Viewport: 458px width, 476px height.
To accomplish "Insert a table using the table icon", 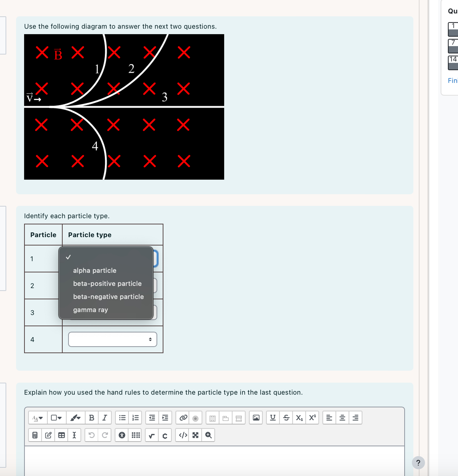I will tap(61, 435).
